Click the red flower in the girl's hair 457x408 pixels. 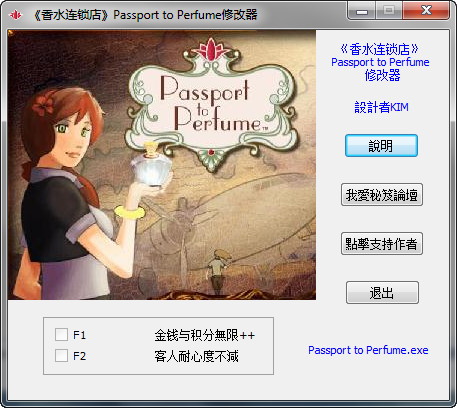pos(43,103)
